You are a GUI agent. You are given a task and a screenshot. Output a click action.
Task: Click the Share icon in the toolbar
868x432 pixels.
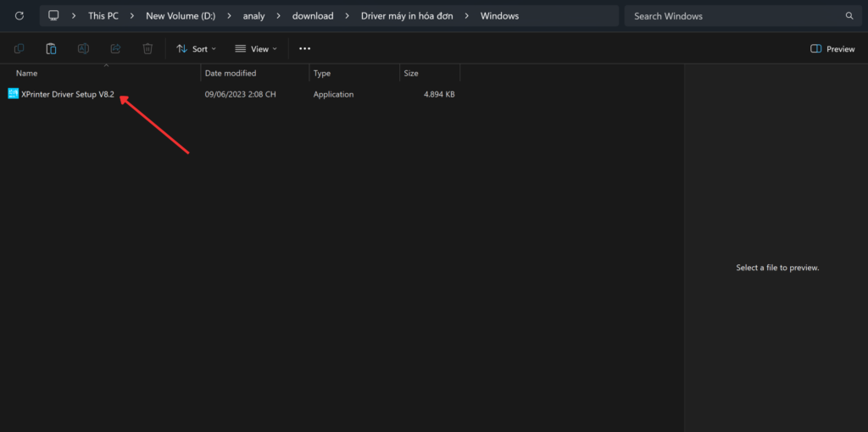tap(115, 49)
